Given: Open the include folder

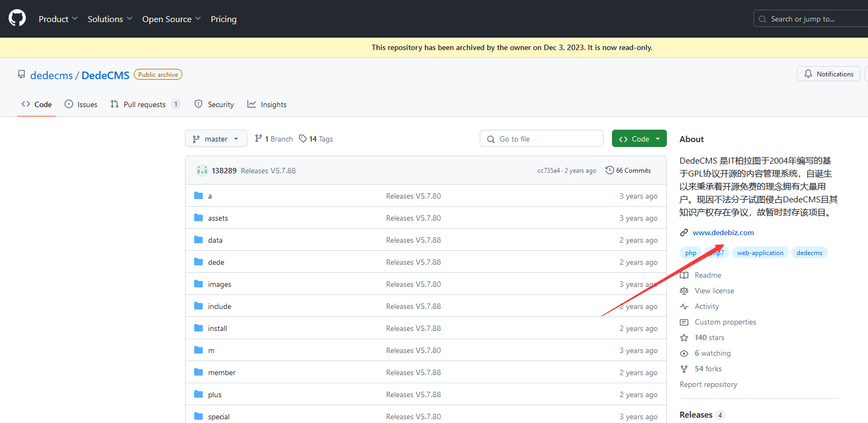Looking at the screenshot, I should (219, 307).
